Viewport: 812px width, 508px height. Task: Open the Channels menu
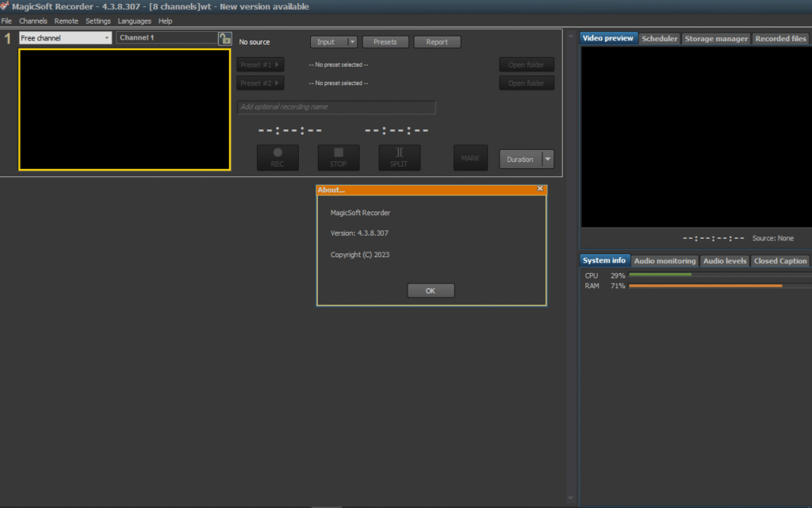(33, 21)
